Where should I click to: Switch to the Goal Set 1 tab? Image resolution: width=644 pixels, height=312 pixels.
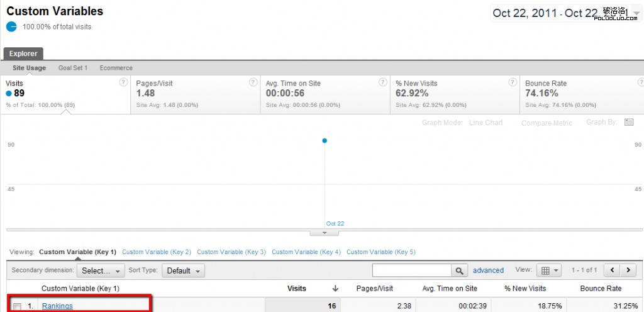click(73, 68)
